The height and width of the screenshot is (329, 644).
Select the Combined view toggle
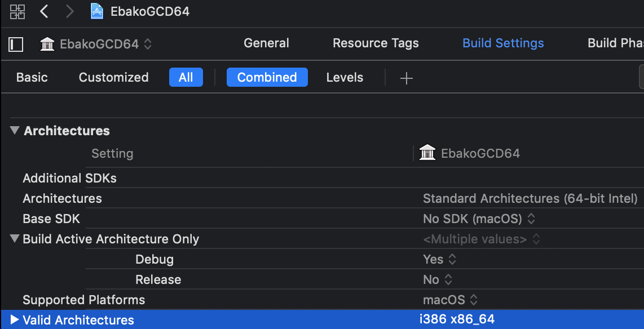(267, 78)
